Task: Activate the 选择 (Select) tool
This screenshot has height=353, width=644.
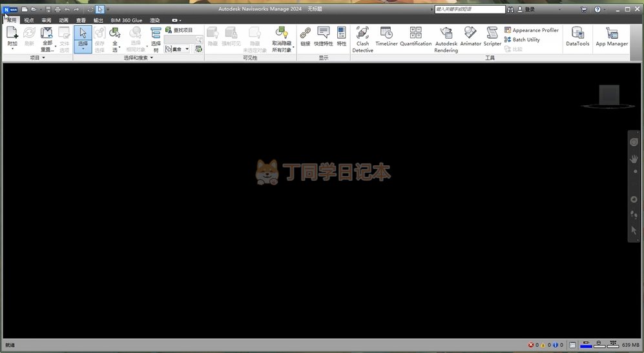Action: [x=83, y=39]
